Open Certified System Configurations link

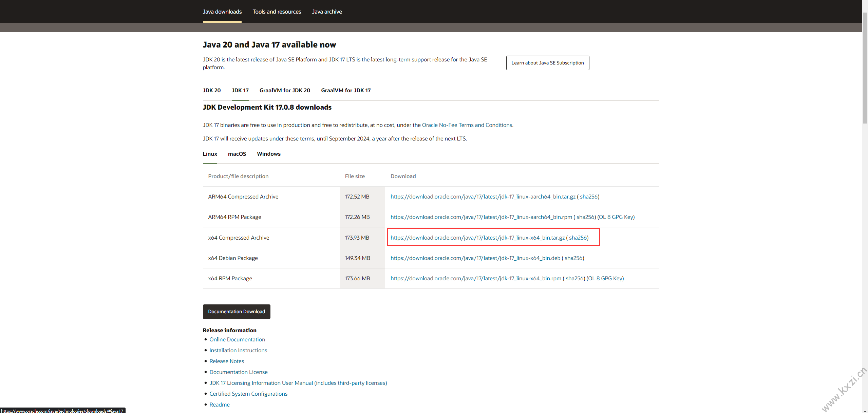(248, 394)
